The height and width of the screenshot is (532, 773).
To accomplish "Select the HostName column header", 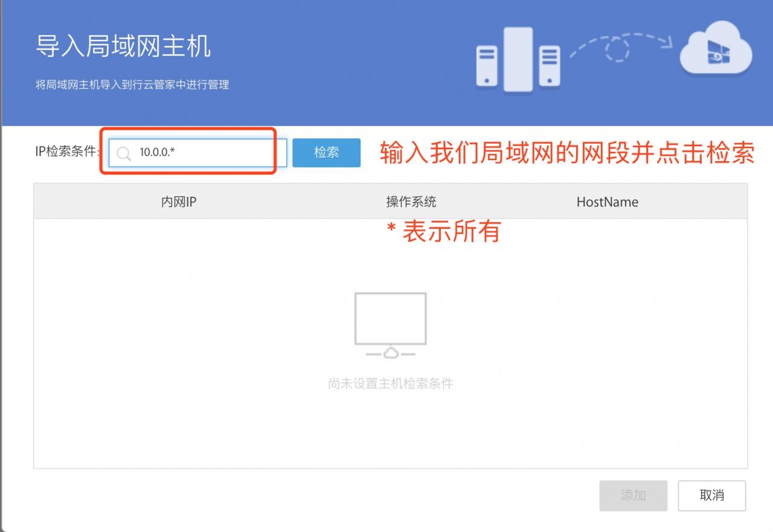I will coord(607,202).
